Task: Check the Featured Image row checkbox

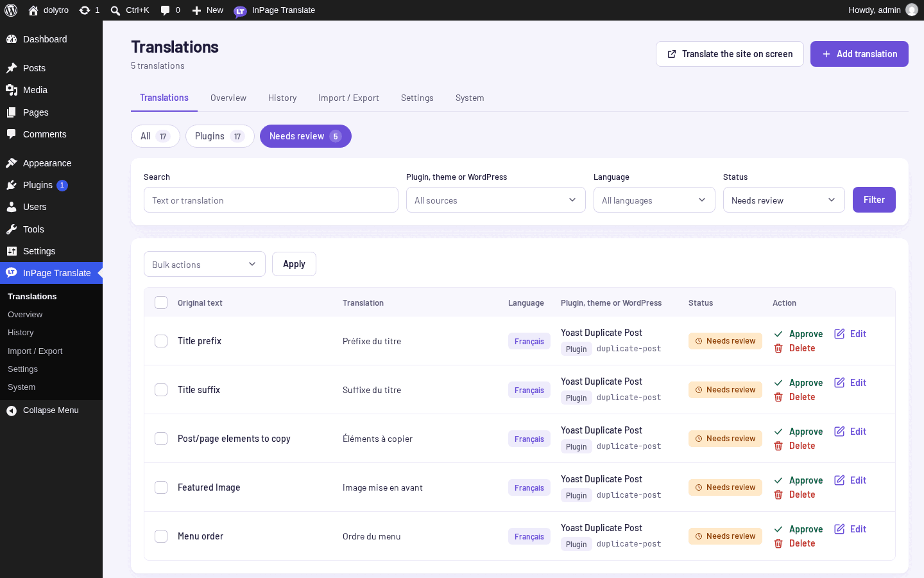Action: (161, 487)
